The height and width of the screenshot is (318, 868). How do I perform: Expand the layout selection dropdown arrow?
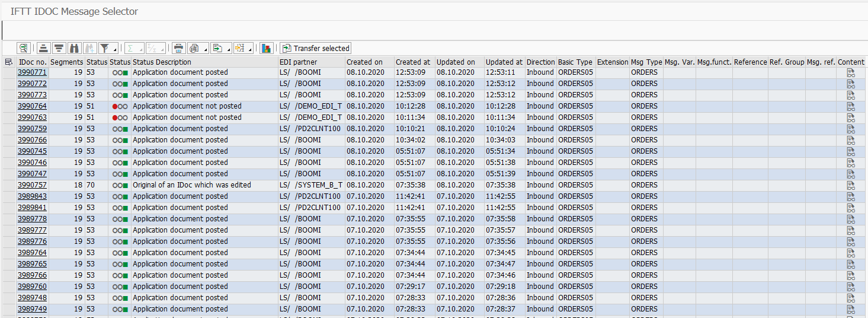click(x=251, y=49)
